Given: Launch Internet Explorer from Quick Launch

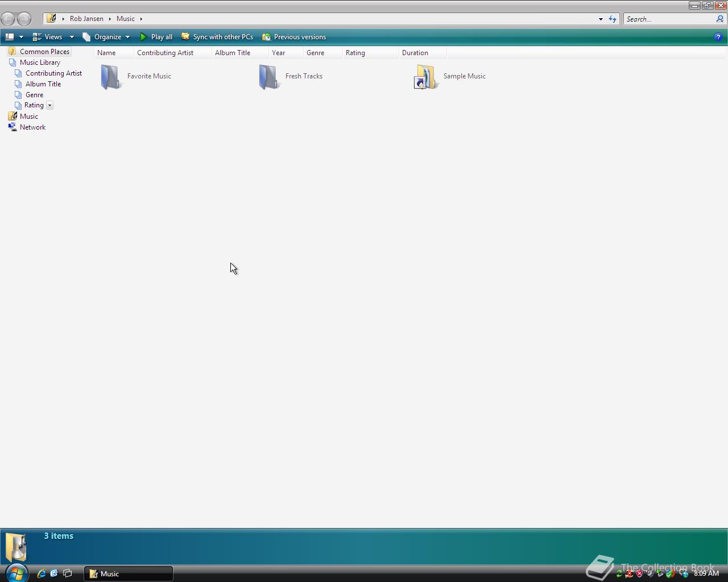Looking at the screenshot, I should click(41, 573).
